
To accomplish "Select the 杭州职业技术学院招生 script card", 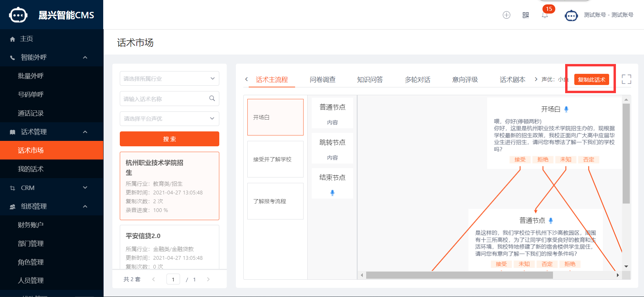I will 170,186.
